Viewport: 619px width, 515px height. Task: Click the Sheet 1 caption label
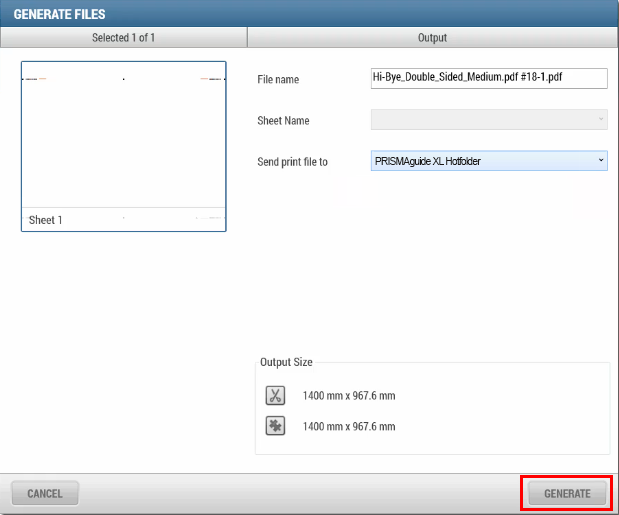tap(46, 220)
